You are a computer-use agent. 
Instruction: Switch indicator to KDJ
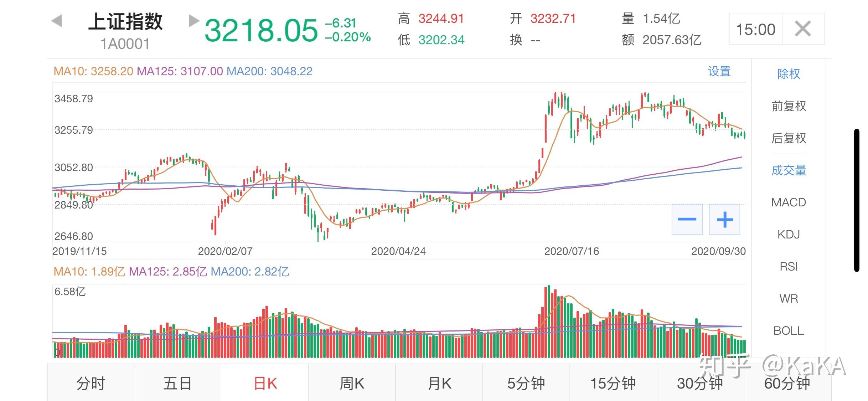click(x=789, y=234)
